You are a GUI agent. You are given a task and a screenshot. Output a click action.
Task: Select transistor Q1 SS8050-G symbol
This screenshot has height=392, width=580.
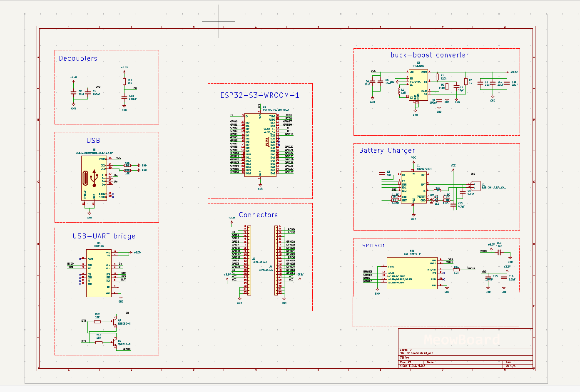click(x=115, y=321)
